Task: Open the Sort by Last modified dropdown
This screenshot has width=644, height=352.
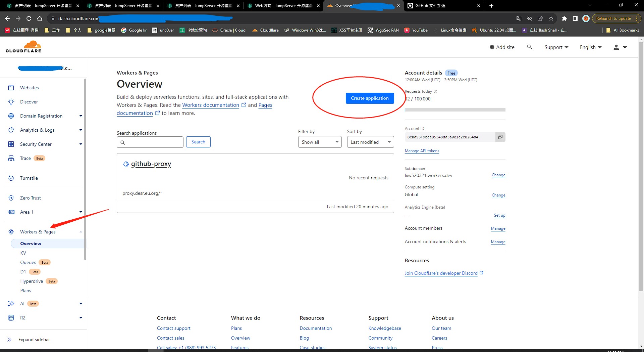Action: [x=370, y=142]
